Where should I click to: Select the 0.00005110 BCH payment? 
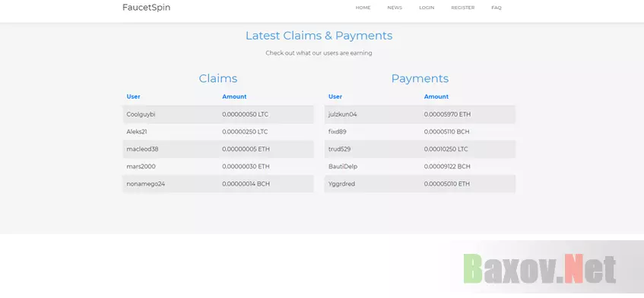click(x=447, y=132)
